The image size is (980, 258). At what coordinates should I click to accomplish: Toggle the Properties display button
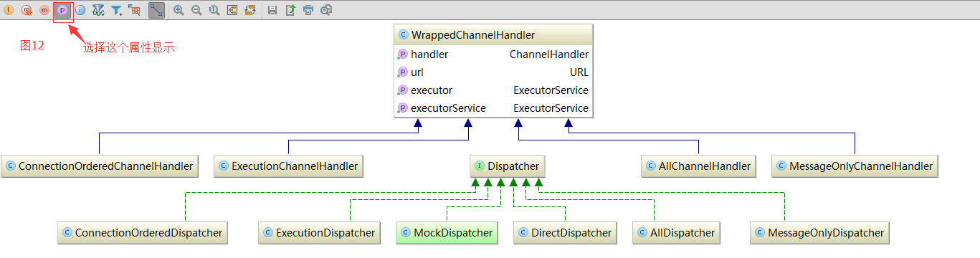coord(62,10)
